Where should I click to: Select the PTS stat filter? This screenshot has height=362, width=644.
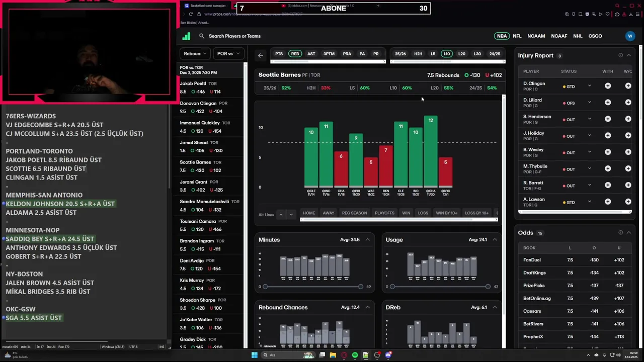point(279,54)
